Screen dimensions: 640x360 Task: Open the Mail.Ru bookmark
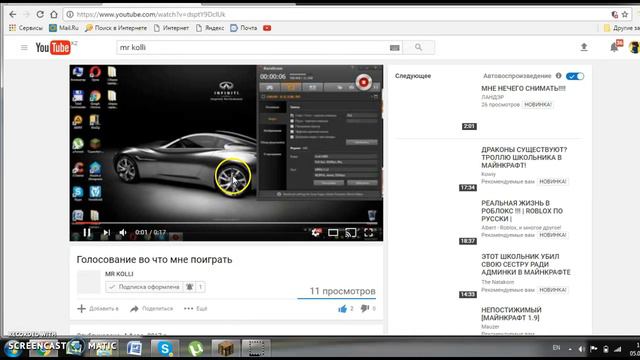click(x=64, y=28)
